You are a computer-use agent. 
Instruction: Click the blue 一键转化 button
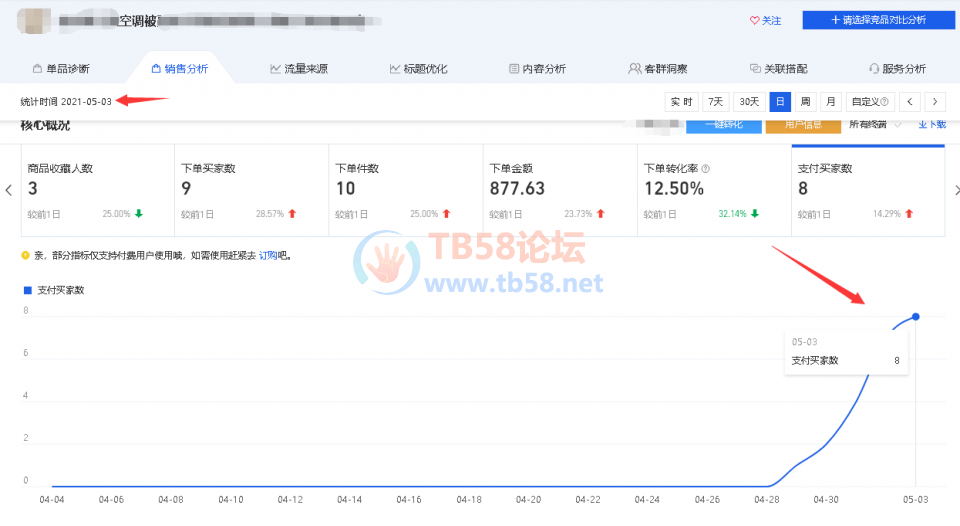pyautogui.click(x=724, y=125)
